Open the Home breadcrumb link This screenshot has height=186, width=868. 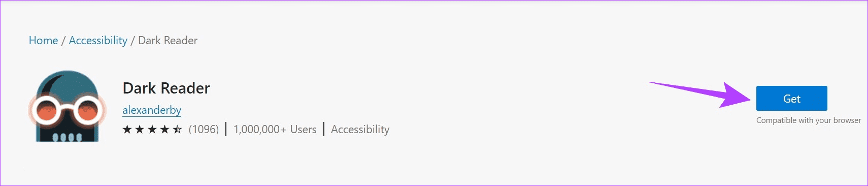tap(43, 41)
